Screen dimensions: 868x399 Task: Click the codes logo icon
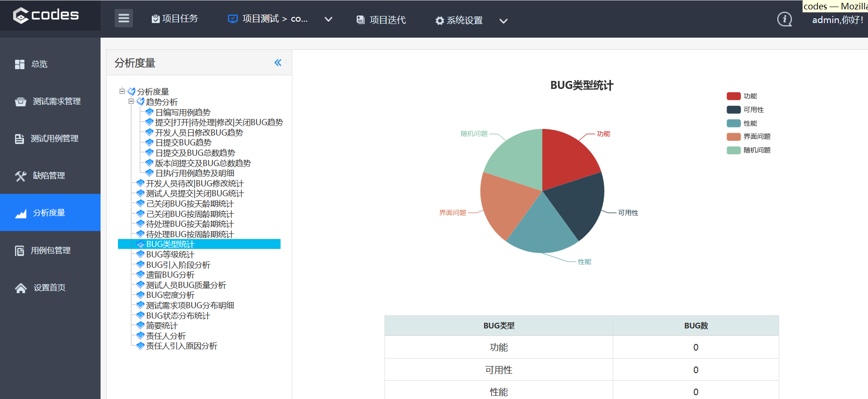pos(21,16)
